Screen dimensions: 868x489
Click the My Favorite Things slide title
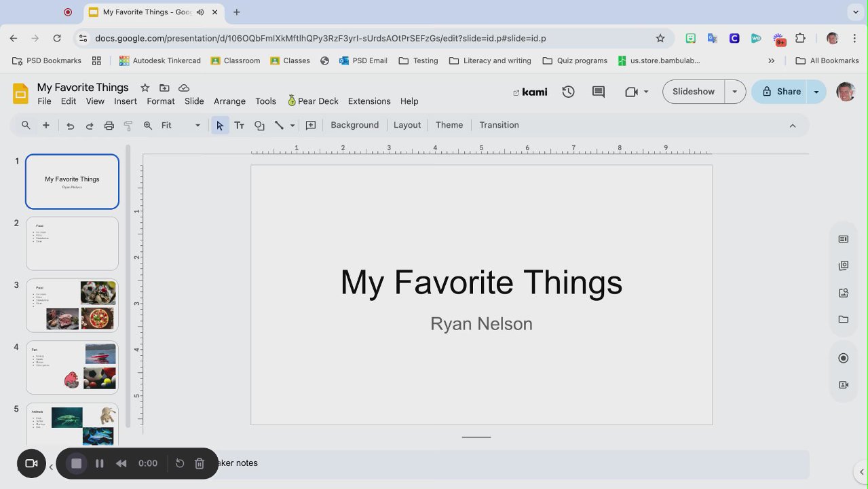481,282
